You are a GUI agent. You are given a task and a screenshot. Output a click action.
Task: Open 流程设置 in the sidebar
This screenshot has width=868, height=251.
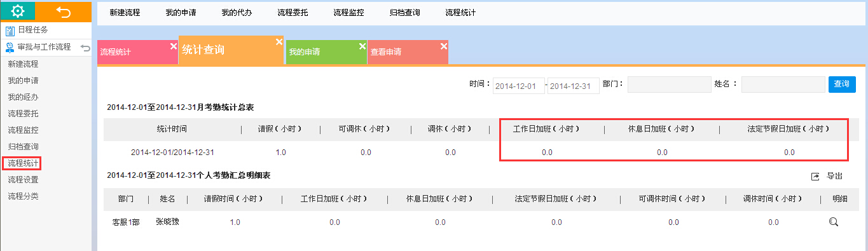click(x=23, y=180)
